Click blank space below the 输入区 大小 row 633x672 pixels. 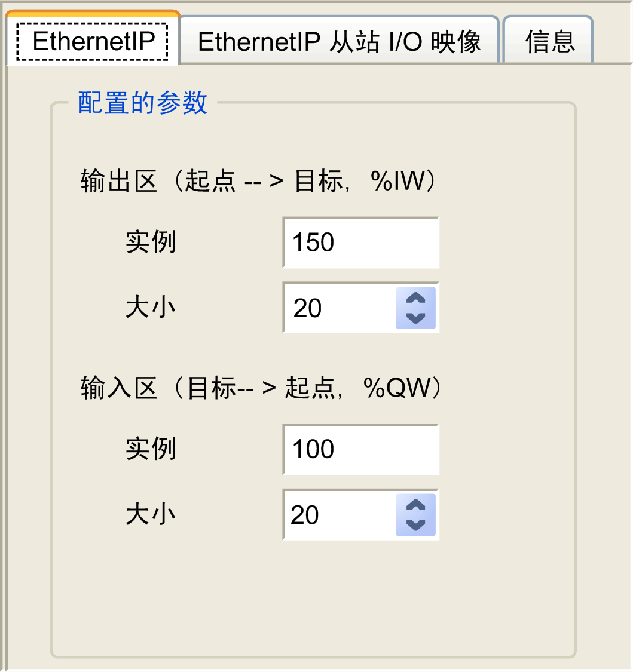pyautogui.click(x=311, y=597)
